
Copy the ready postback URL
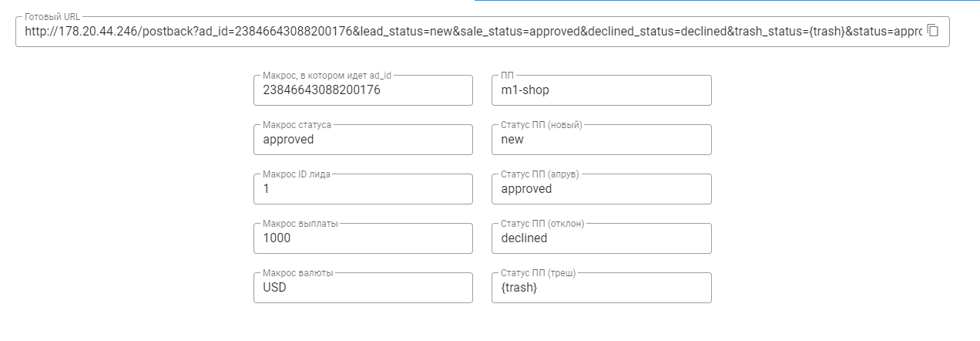click(x=932, y=31)
